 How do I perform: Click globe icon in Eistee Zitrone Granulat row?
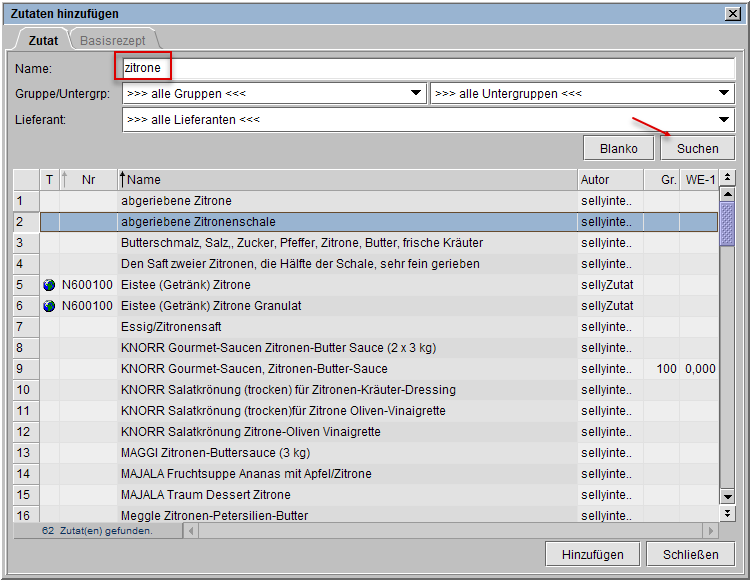click(x=49, y=306)
